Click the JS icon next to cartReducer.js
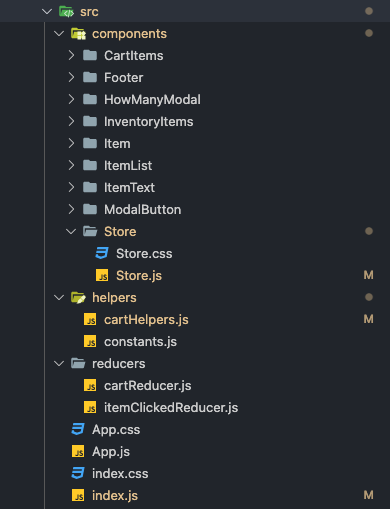The height and width of the screenshot is (509, 390). click(90, 385)
